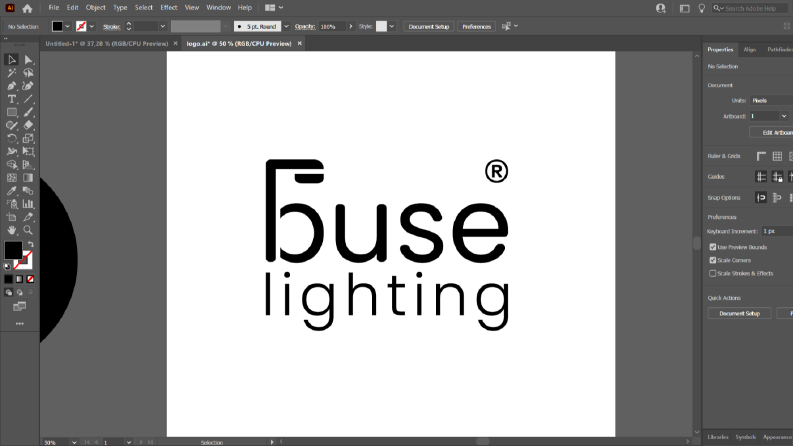Toggle Use Preview Bounds checkbox
Image resolution: width=793 pixels, height=446 pixels.
click(x=713, y=247)
